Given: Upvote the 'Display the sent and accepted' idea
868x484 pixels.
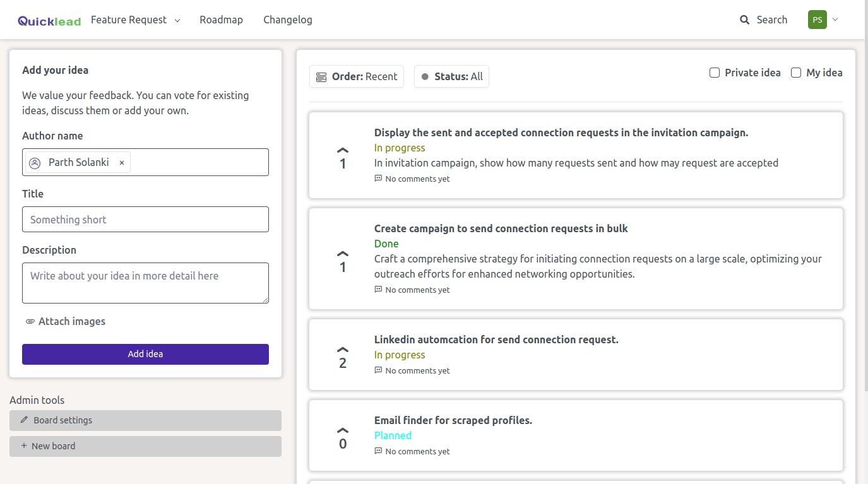Looking at the screenshot, I should click(343, 151).
